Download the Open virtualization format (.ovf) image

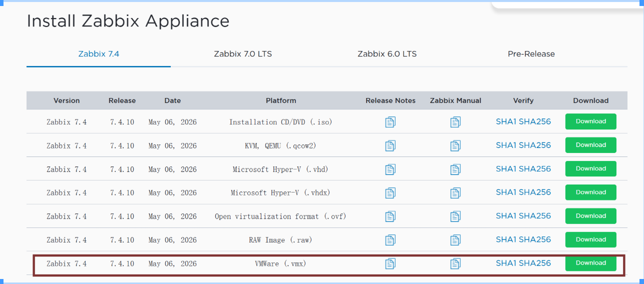click(591, 216)
